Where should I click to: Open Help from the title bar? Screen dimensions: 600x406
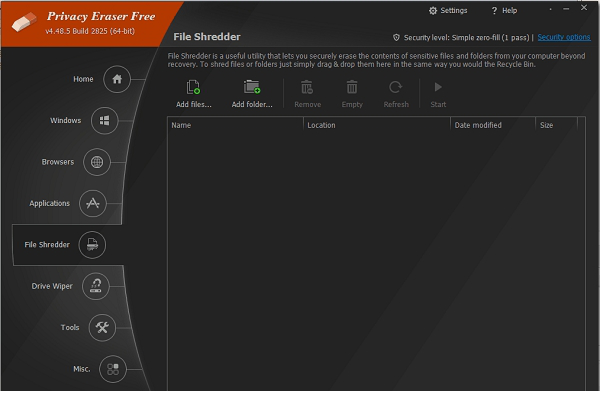pyautogui.click(x=504, y=11)
